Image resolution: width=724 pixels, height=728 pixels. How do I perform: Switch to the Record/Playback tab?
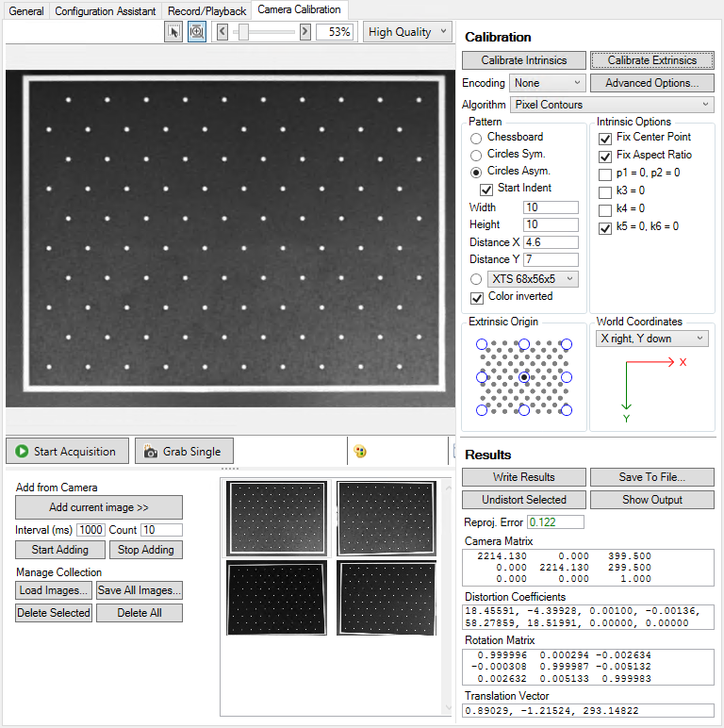[x=207, y=11]
